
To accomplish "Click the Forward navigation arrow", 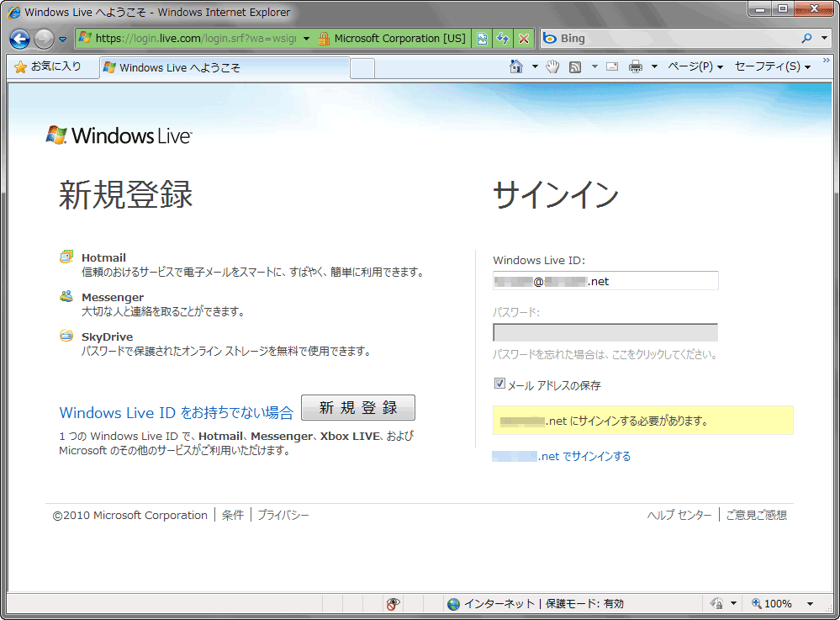I will pyautogui.click(x=44, y=39).
